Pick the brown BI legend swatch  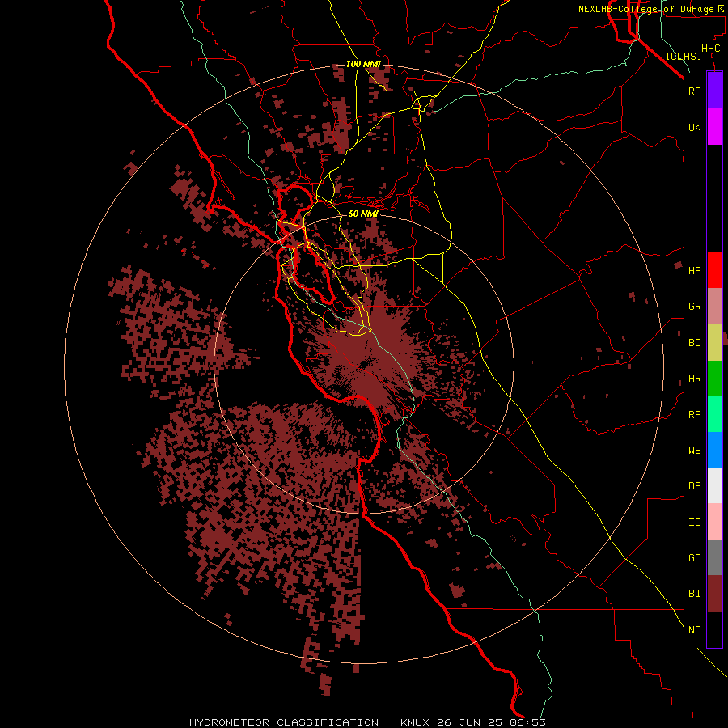714,594
